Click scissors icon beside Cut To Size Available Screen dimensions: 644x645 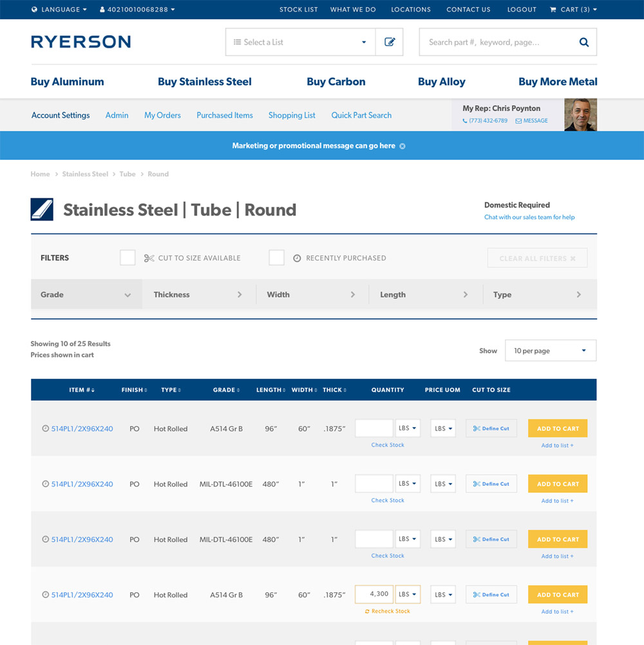[149, 258]
